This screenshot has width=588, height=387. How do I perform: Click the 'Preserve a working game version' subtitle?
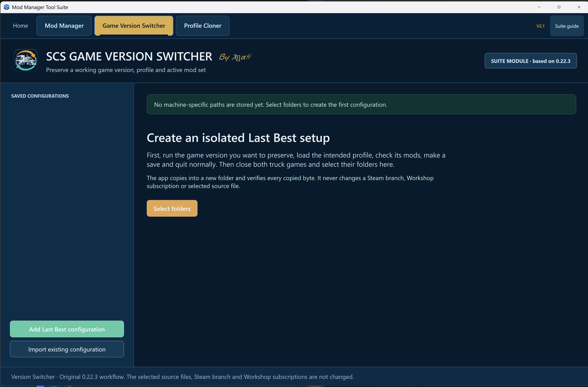[x=126, y=70]
